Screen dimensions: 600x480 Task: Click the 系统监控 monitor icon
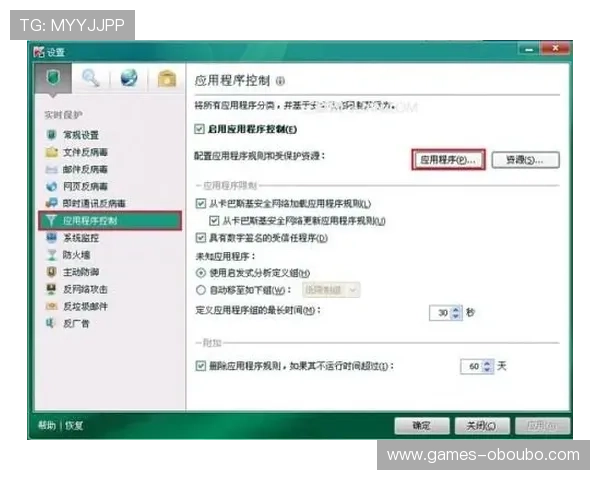[x=51, y=238]
